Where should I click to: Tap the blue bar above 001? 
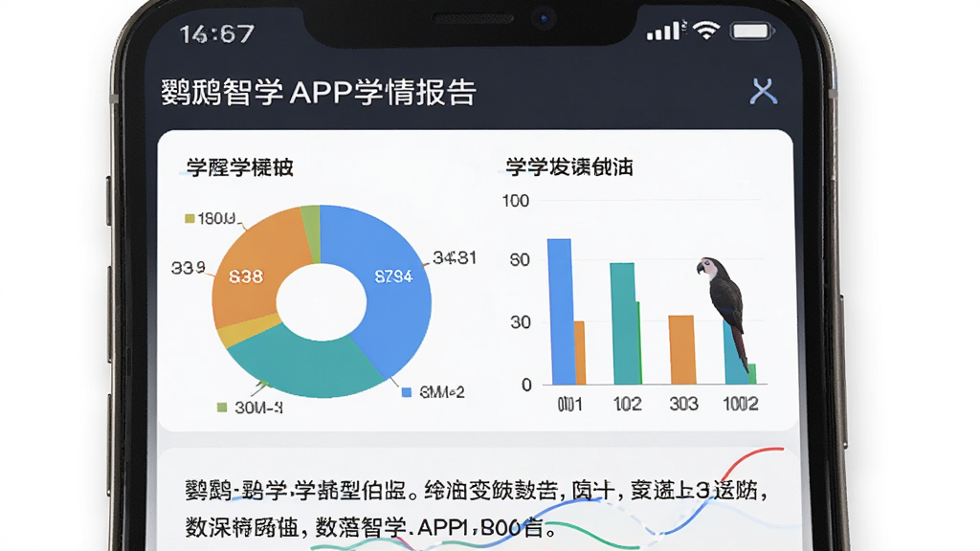(560, 311)
